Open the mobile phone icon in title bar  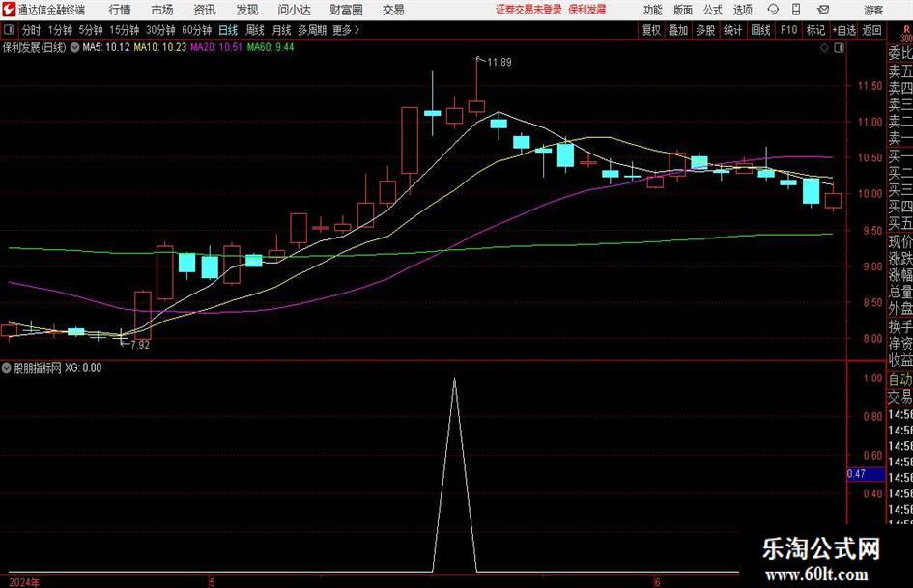click(796, 10)
